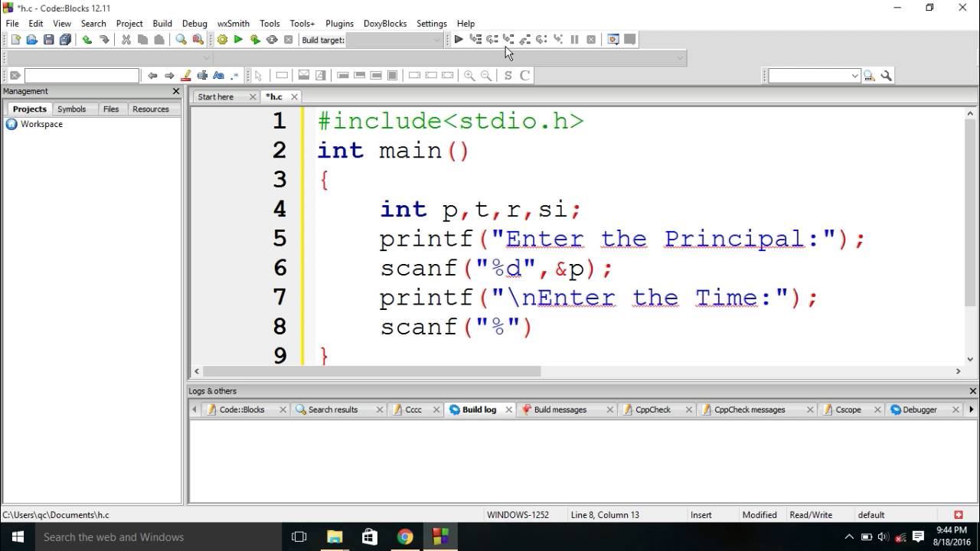The height and width of the screenshot is (551, 980).
Task: Open Chrome from the Windows taskbar
Action: click(405, 536)
